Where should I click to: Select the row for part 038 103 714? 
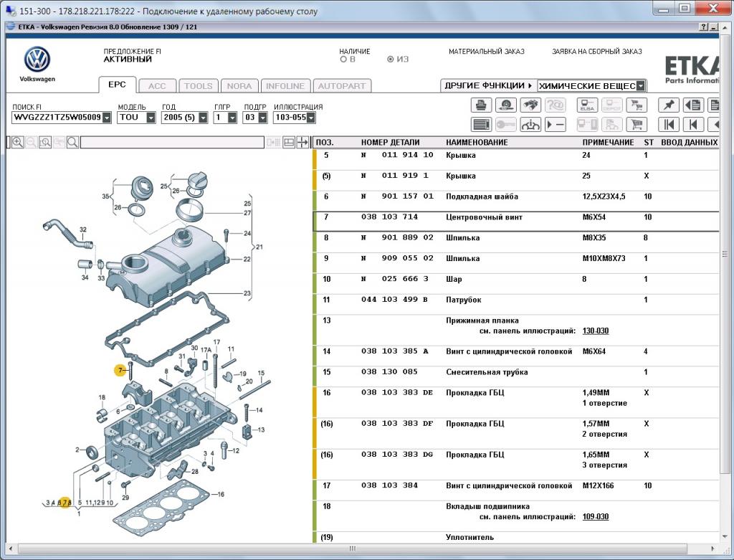pos(516,222)
